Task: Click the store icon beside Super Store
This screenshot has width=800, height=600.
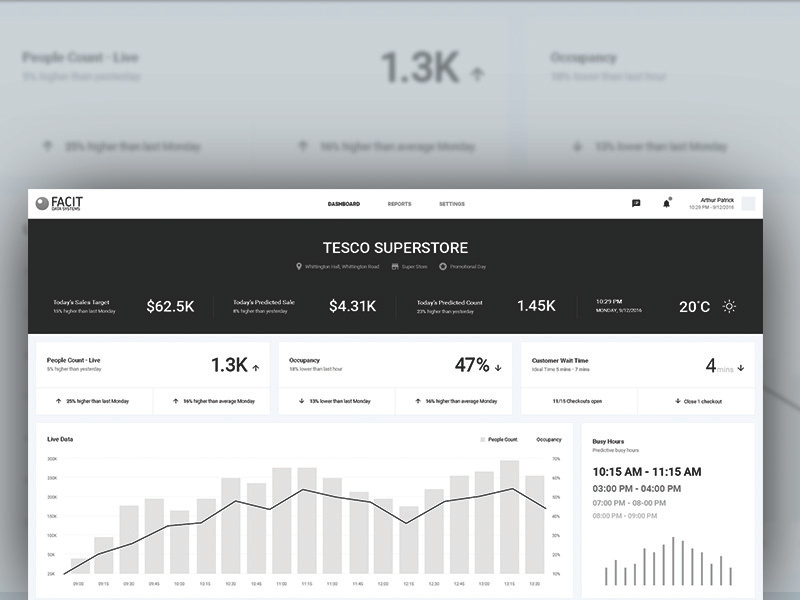Action: coord(395,266)
